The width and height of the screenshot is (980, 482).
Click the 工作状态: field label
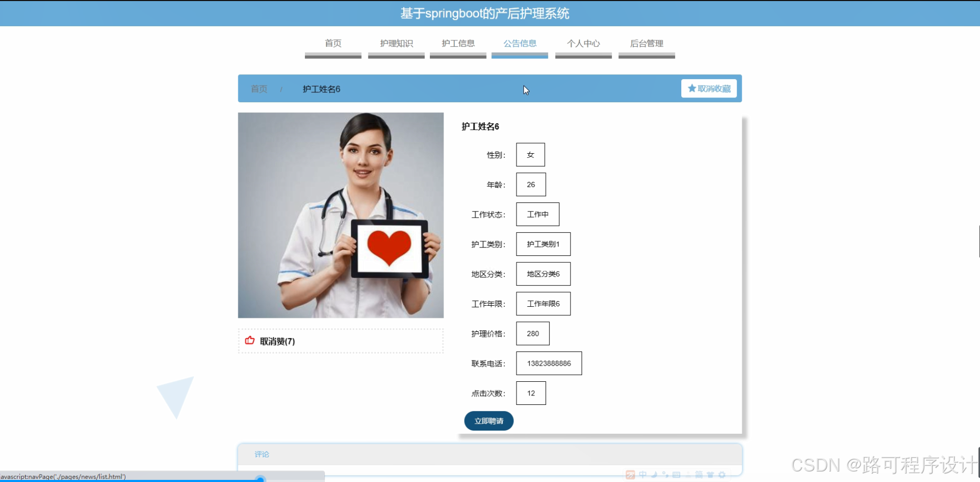coord(488,215)
